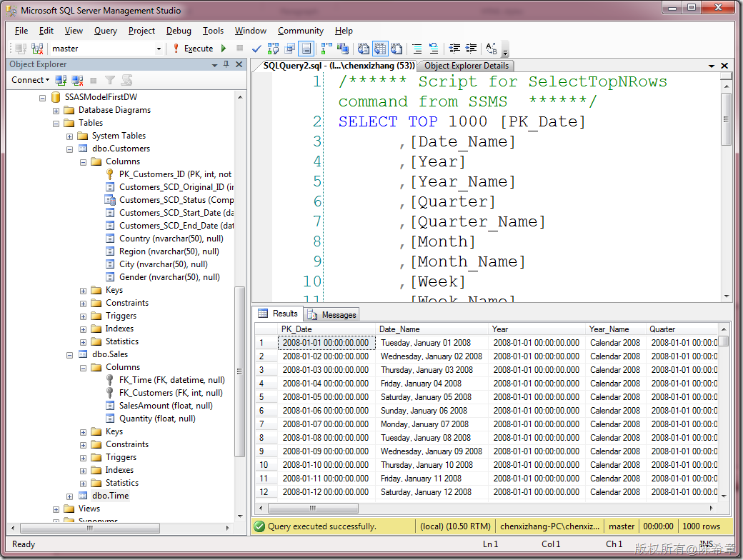Open the Connect dropdown in Object Explorer
743x560 pixels.
30,80
